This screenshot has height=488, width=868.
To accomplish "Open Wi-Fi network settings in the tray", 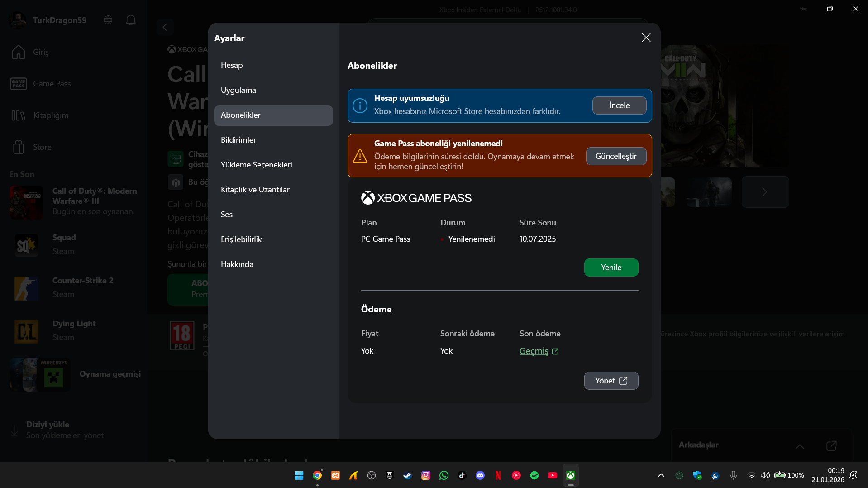I will (751, 475).
